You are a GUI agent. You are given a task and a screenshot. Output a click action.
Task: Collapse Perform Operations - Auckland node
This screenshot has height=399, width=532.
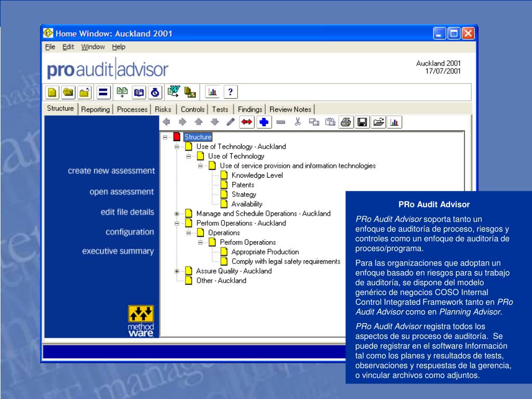tap(177, 223)
